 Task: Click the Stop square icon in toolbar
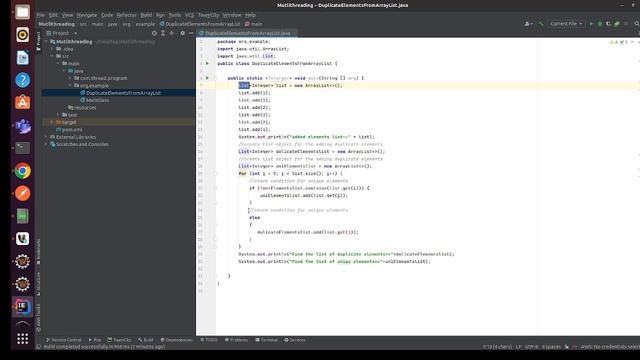[x=626, y=24]
